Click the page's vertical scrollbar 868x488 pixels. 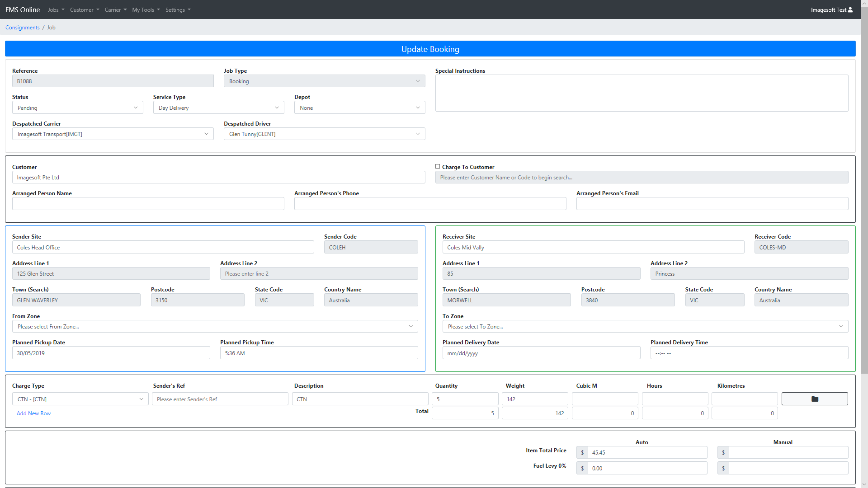[x=864, y=190]
